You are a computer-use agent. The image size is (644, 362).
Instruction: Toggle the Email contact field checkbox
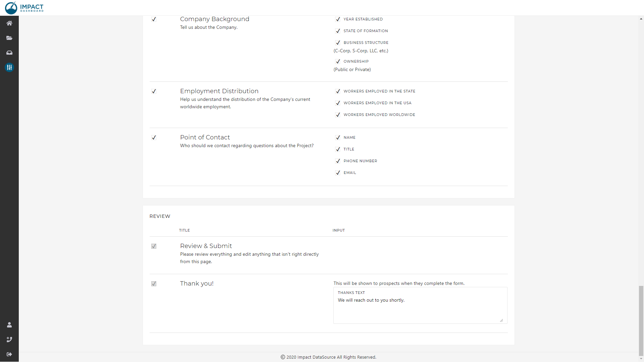(x=338, y=173)
